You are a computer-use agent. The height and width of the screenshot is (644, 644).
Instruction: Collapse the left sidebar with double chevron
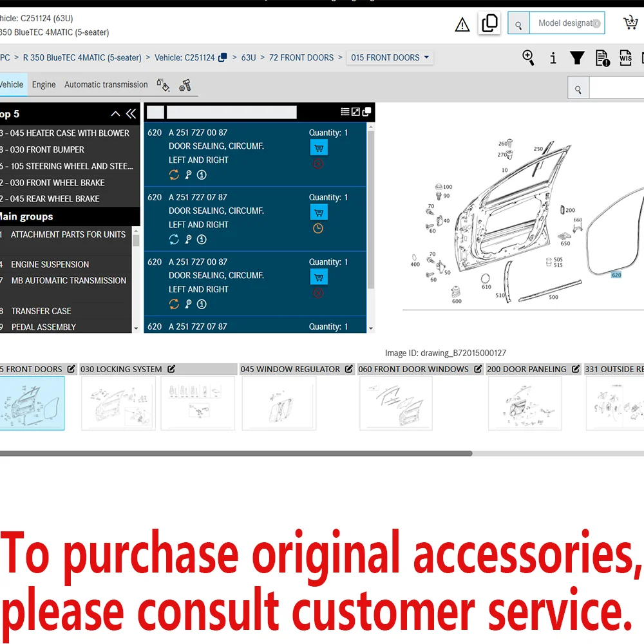coord(131,114)
